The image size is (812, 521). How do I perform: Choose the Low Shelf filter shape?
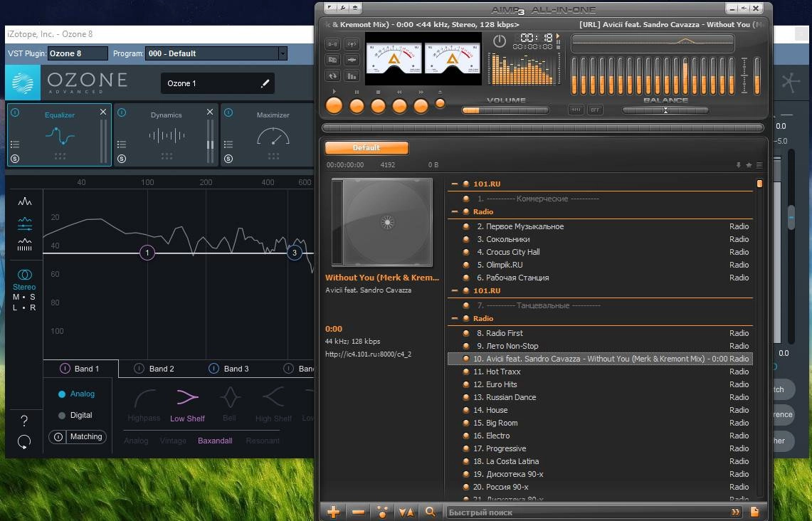pyautogui.click(x=187, y=406)
